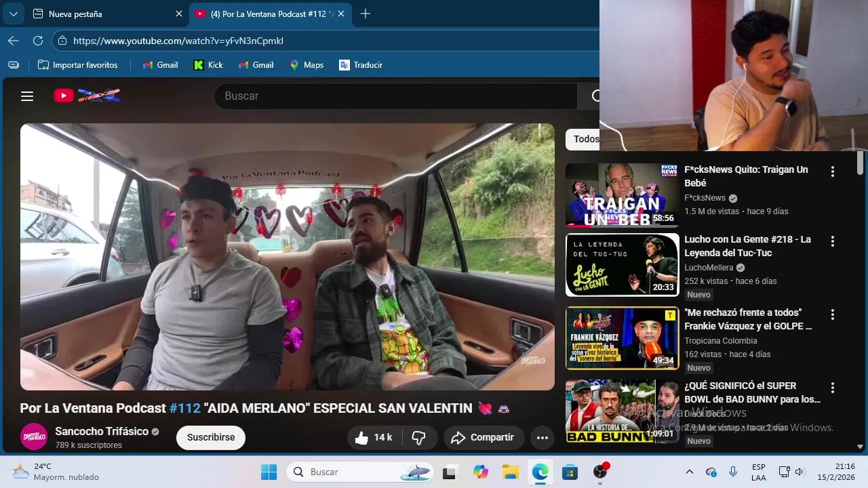Open options menu for F*cksNews Quito video
Viewport: 868px width, 488px height.
(833, 171)
